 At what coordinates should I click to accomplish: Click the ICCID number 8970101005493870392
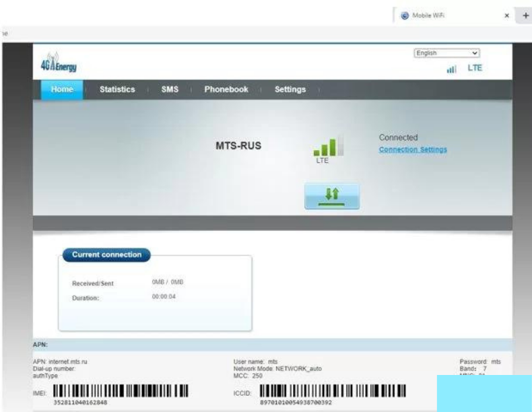296,403
